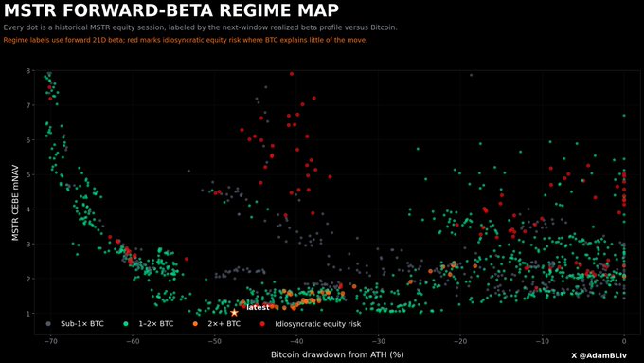
Task: Click the 'Bitcoin drawdown from ATH (%)' axis label
Action: tap(337, 354)
